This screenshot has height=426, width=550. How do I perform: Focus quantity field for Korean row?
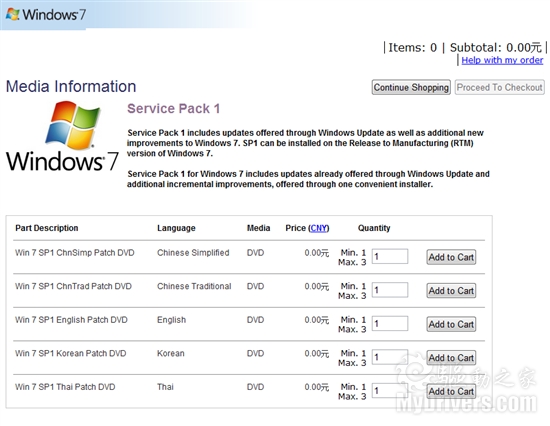pyautogui.click(x=390, y=357)
